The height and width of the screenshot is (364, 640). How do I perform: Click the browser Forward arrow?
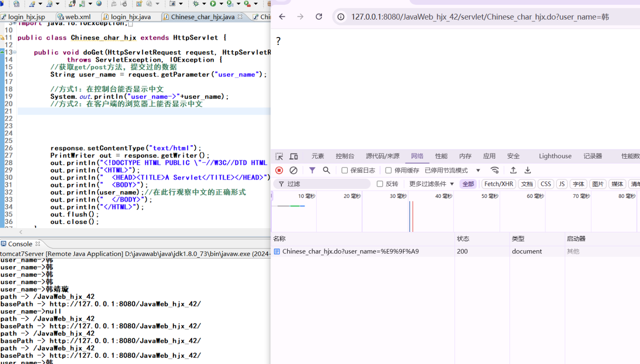click(x=300, y=17)
